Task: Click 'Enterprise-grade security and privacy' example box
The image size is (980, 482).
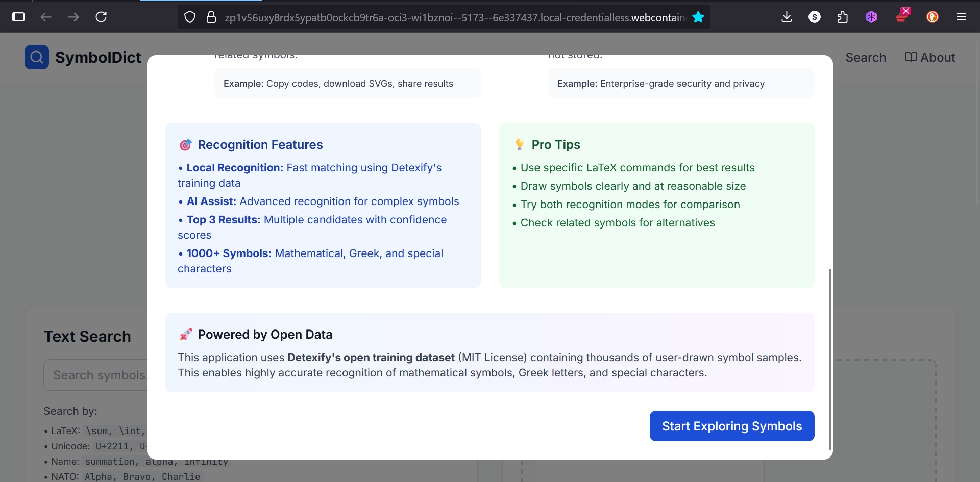Action: click(x=681, y=84)
